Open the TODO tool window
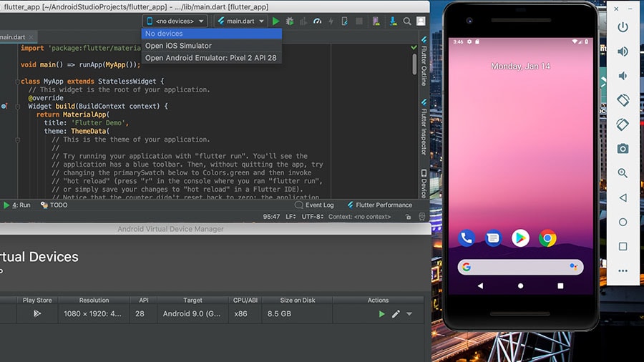Screen dimensions: 644x362 click(54, 205)
